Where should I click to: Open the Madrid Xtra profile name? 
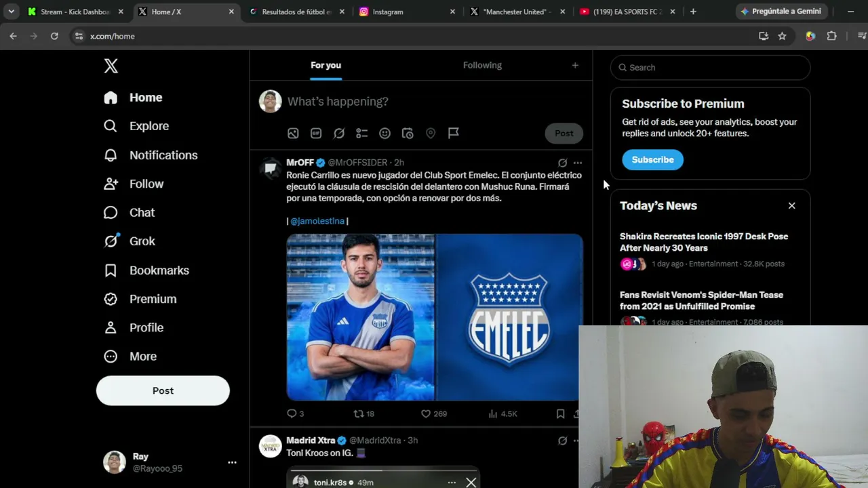click(x=311, y=441)
